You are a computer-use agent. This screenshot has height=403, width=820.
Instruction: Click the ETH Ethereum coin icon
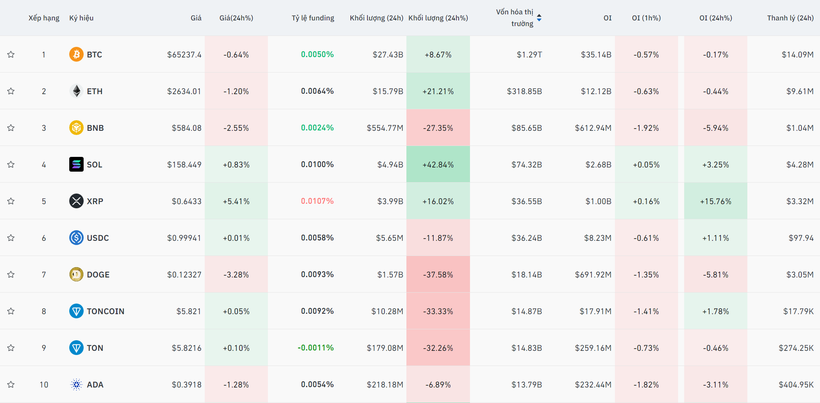[76, 91]
